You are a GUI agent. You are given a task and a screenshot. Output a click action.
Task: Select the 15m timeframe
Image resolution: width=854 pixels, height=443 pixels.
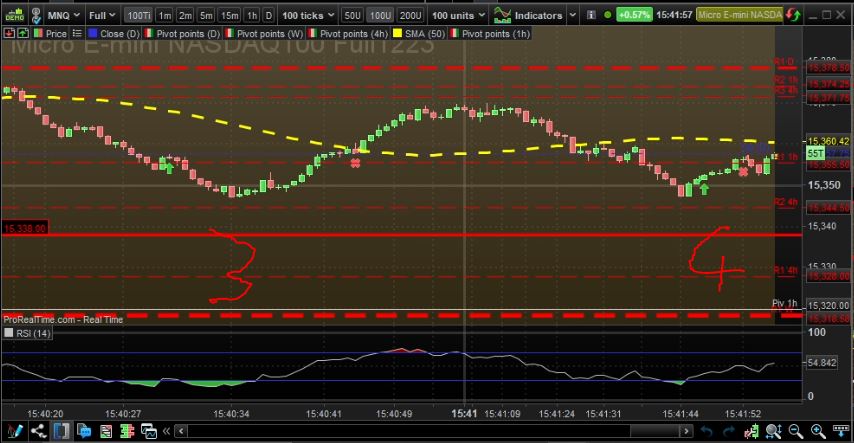229,15
